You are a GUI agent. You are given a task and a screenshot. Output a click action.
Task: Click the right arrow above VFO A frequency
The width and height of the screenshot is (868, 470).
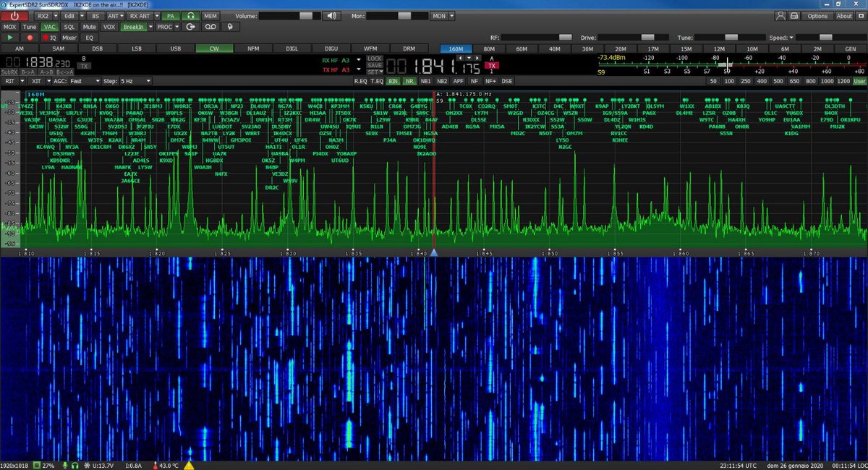pyautogui.click(x=477, y=58)
